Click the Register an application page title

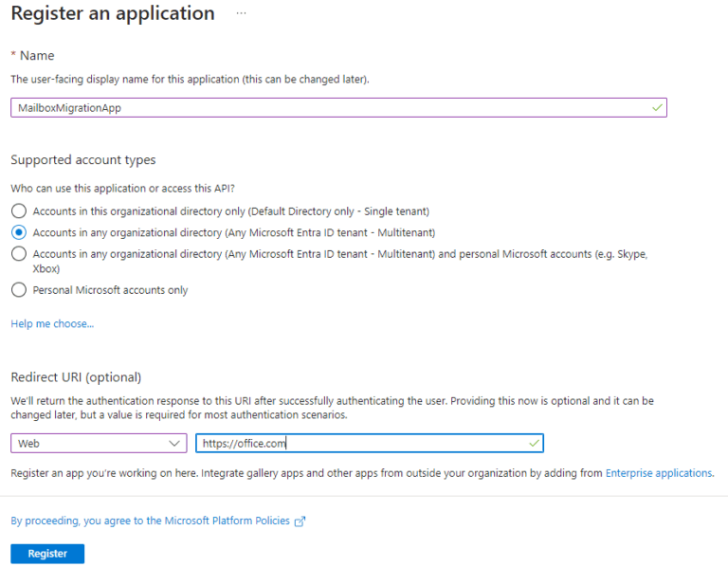(x=113, y=13)
